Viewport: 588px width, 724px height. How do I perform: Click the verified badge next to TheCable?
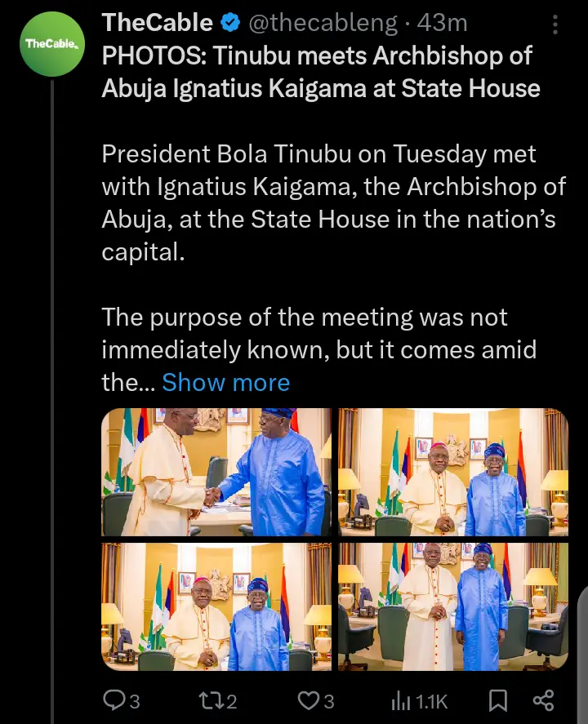pos(231,24)
